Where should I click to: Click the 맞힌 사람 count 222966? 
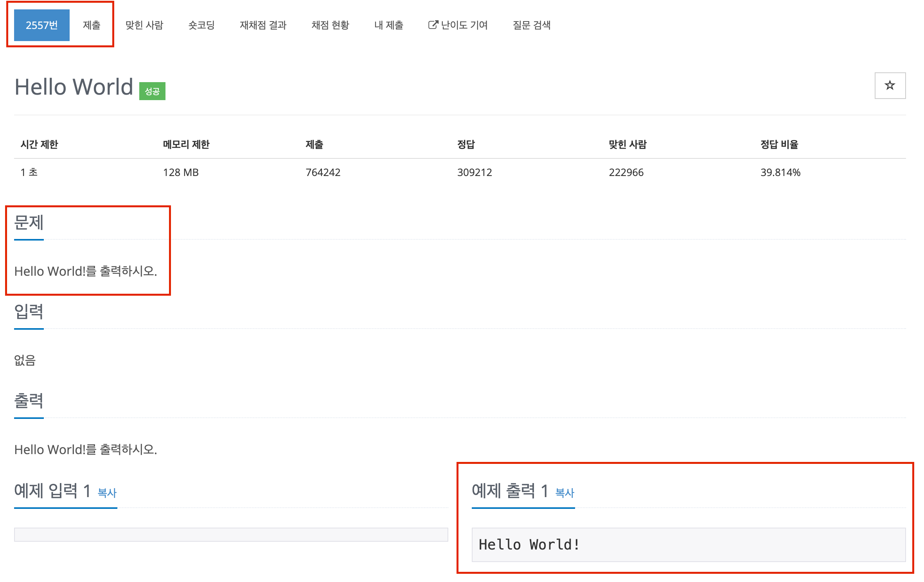626,172
